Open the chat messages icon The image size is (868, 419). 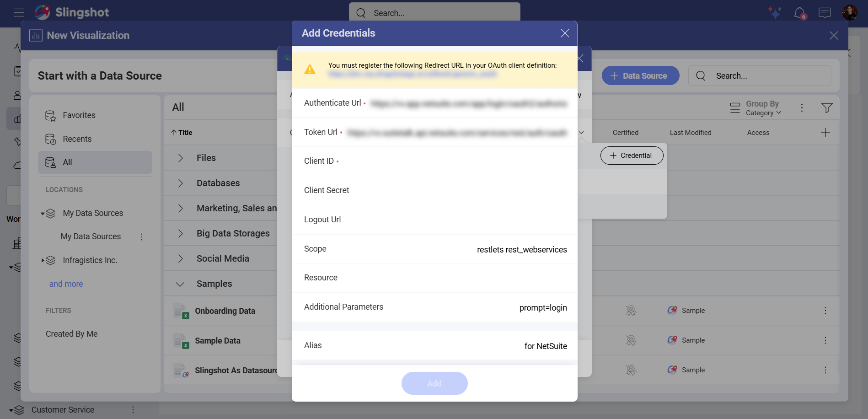point(825,12)
